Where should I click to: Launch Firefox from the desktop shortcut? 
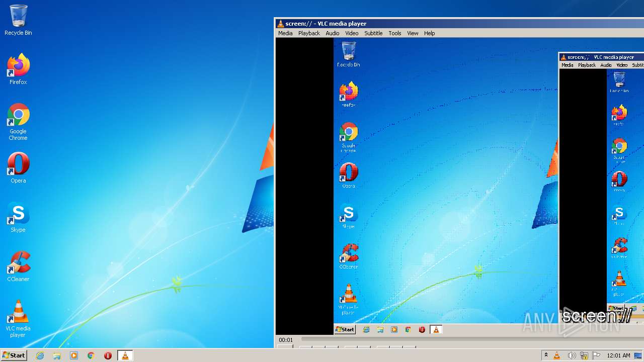click(18, 69)
